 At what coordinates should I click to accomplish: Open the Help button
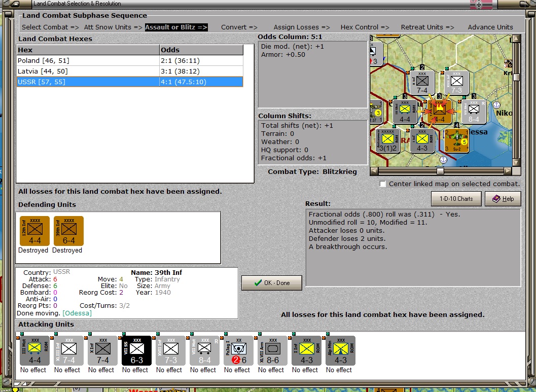point(503,199)
